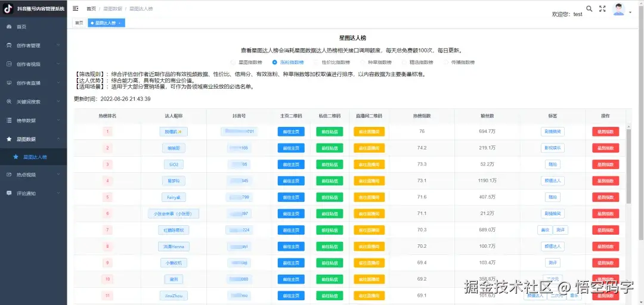
Task: Click the 创作者视频 sidebar icon
Action: (9, 64)
